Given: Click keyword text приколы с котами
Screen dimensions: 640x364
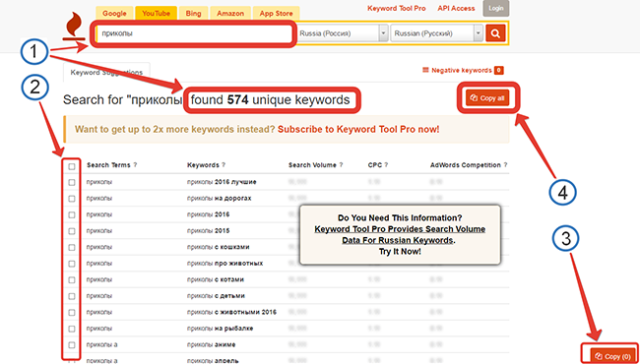Looking at the screenshot, I should point(216,279).
